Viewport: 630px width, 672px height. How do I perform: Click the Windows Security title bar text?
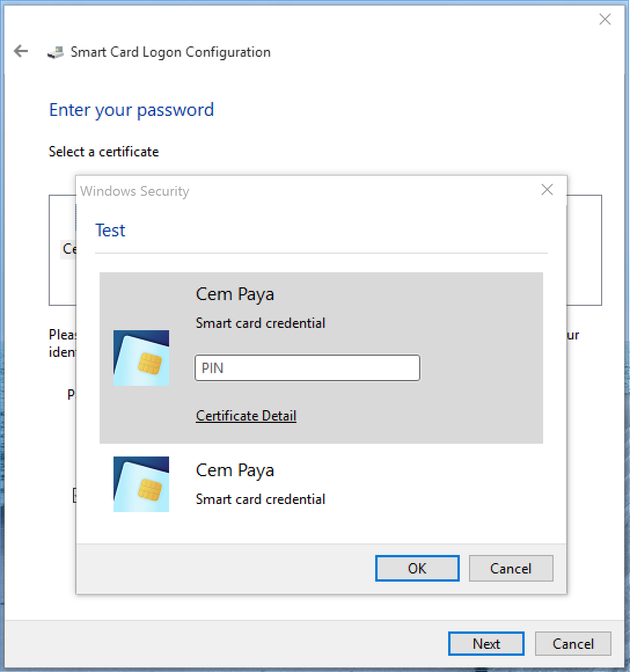click(x=135, y=191)
